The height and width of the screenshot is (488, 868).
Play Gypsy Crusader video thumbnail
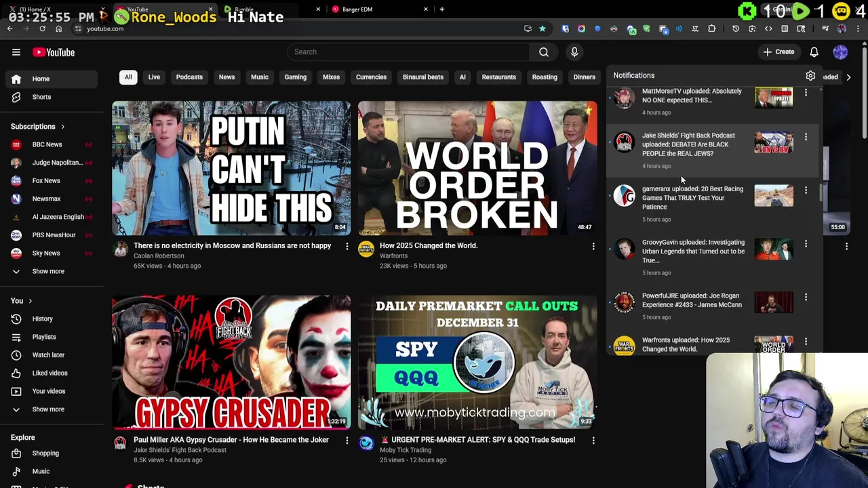231,362
